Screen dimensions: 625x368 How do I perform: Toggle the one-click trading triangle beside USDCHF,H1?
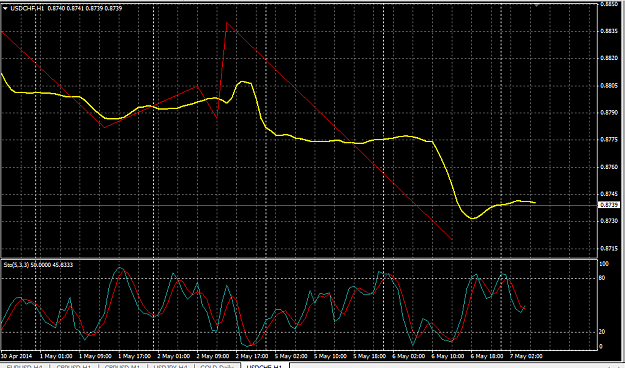coord(5,8)
